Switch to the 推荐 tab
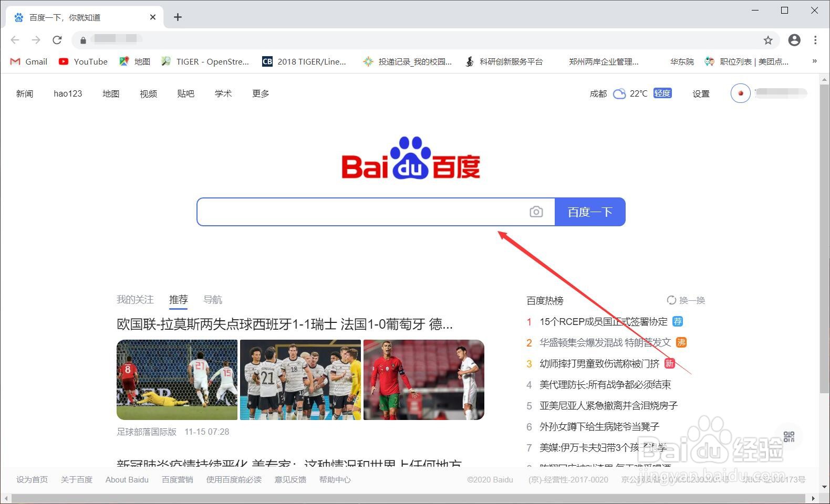 pos(179,299)
